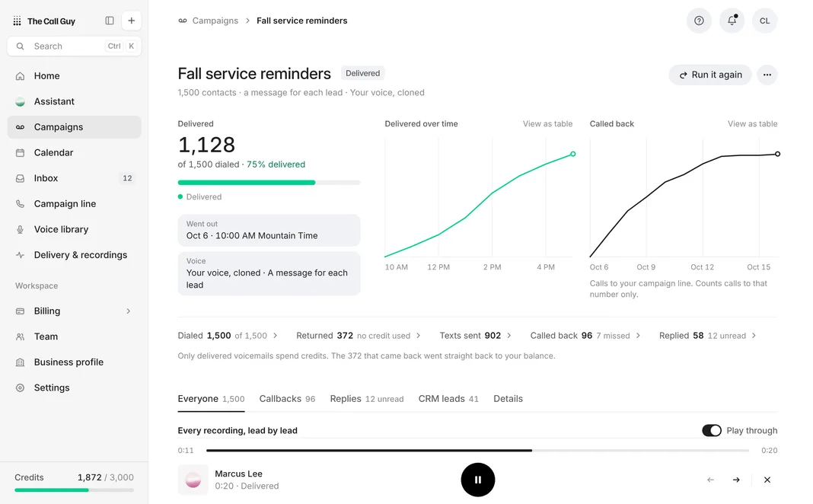813x504 pixels.
Task: View Called back chart as table
Action: pos(752,124)
